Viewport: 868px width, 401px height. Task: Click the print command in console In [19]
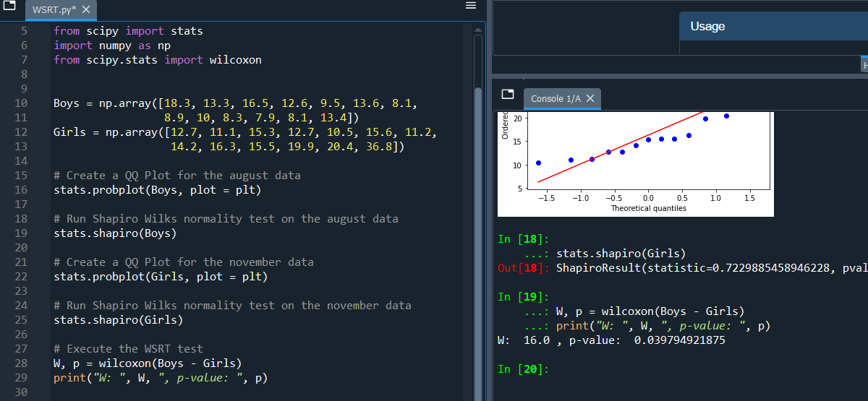pyautogui.click(x=663, y=326)
